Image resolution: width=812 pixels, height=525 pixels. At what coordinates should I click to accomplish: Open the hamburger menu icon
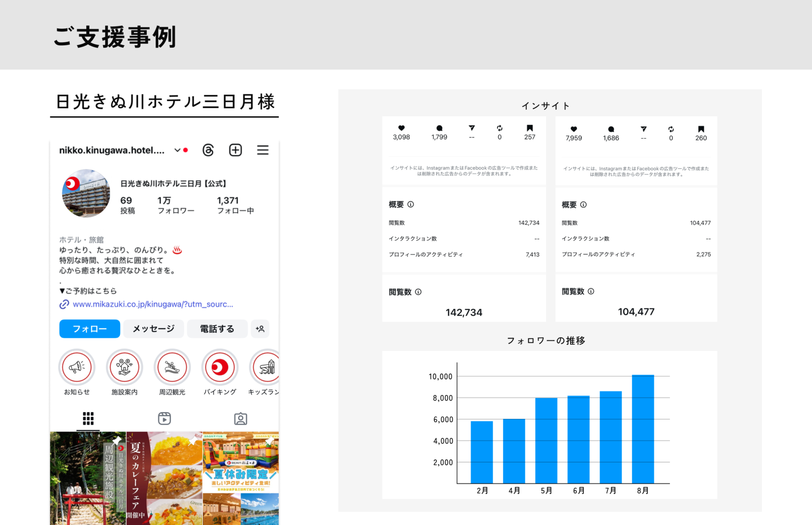point(263,150)
